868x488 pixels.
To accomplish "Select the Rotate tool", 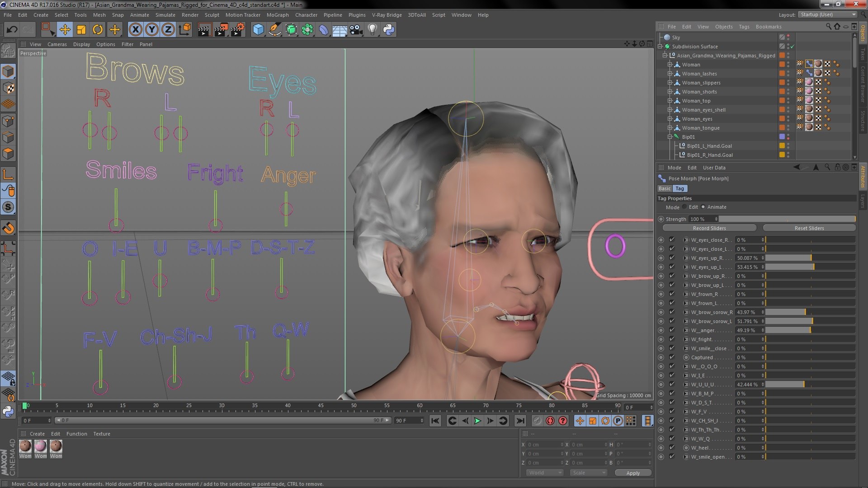I will pyautogui.click(x=98, y=30).
